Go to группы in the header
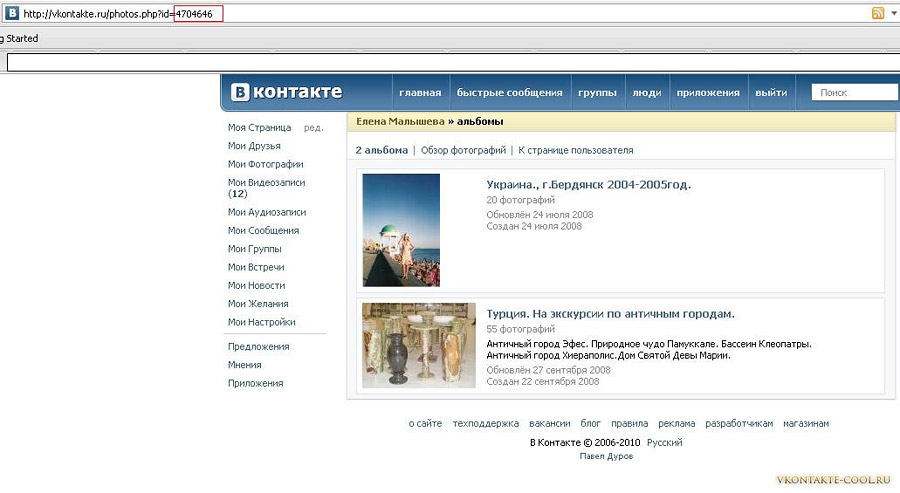Image resolution: width=900 pixels, height=493 pixels. (597, 93)
